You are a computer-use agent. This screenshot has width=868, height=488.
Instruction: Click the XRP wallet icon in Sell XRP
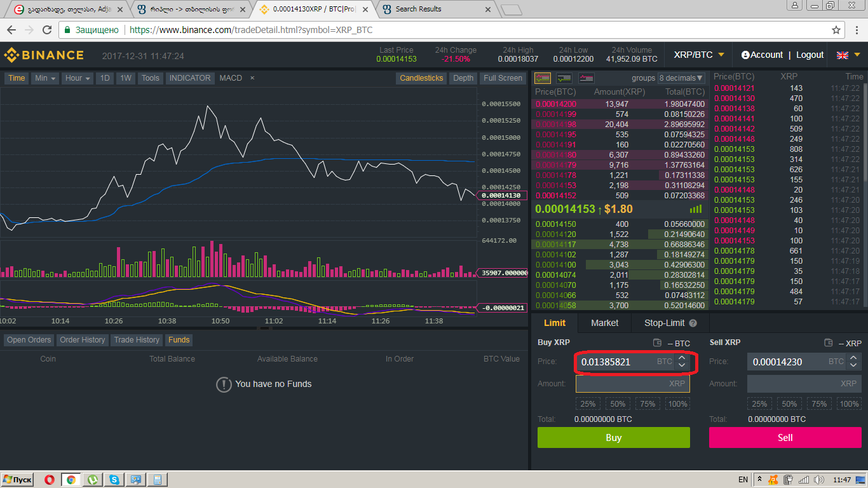click(x=829, y=343)
